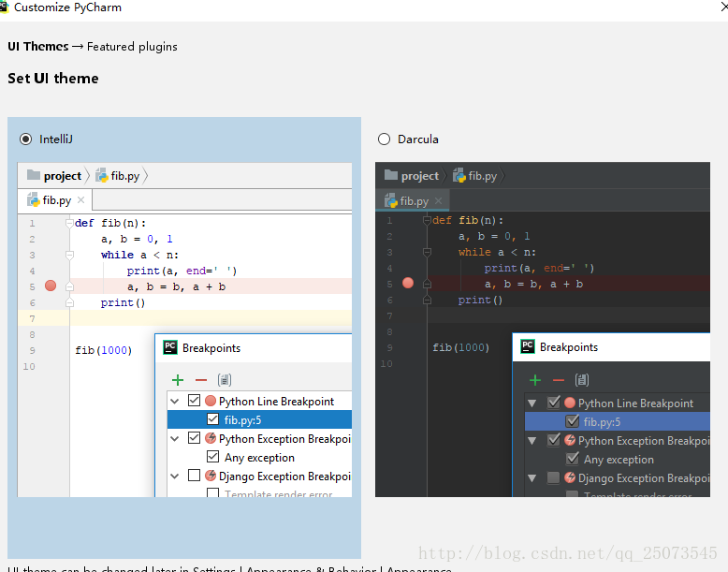Click the Python Line Breakpoint red circle icon in the light list
Screen dimensions: 728x572
point(211,401)
